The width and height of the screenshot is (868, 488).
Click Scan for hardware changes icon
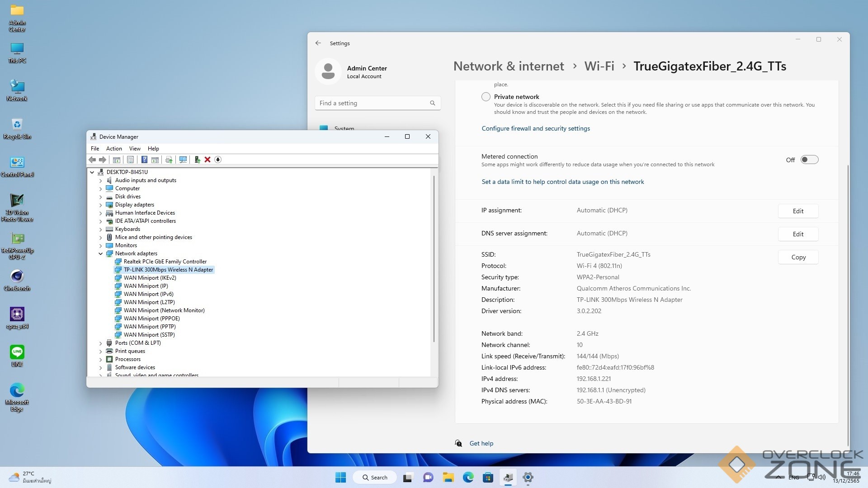(183, 160)
